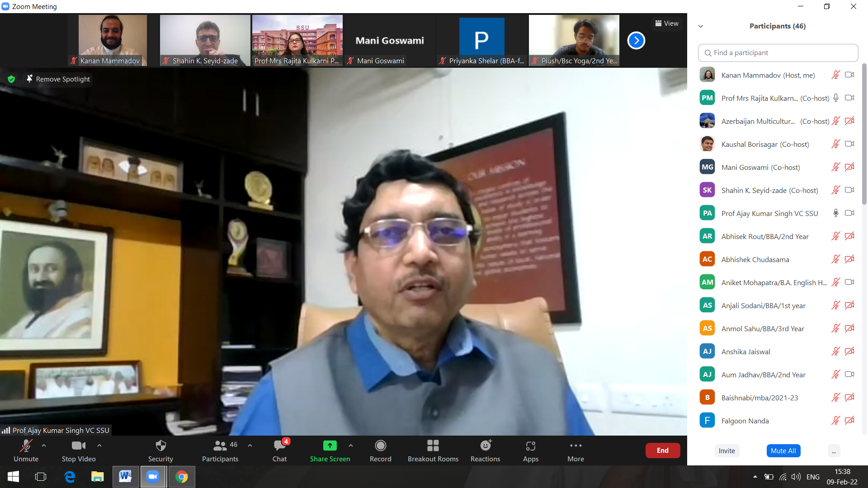Image resolution: width=868 pixels, height=488 pixels.
Task: Toggle Unmute microphone button
Action: [x=26, y=446]
